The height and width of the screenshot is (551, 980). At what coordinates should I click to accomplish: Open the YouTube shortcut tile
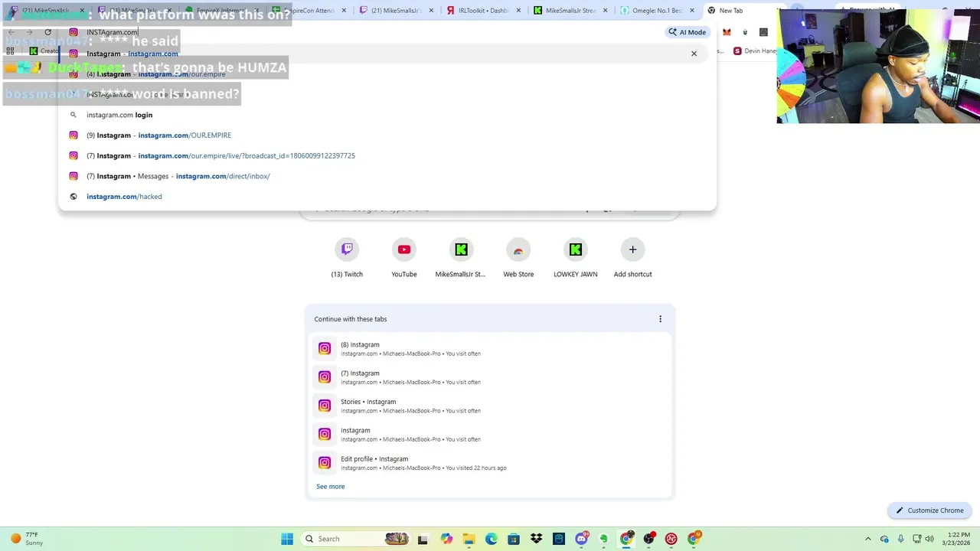(404, 259)
